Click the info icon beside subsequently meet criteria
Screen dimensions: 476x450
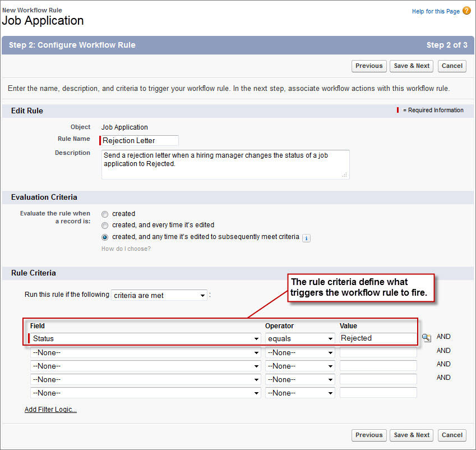click(306, 238)
